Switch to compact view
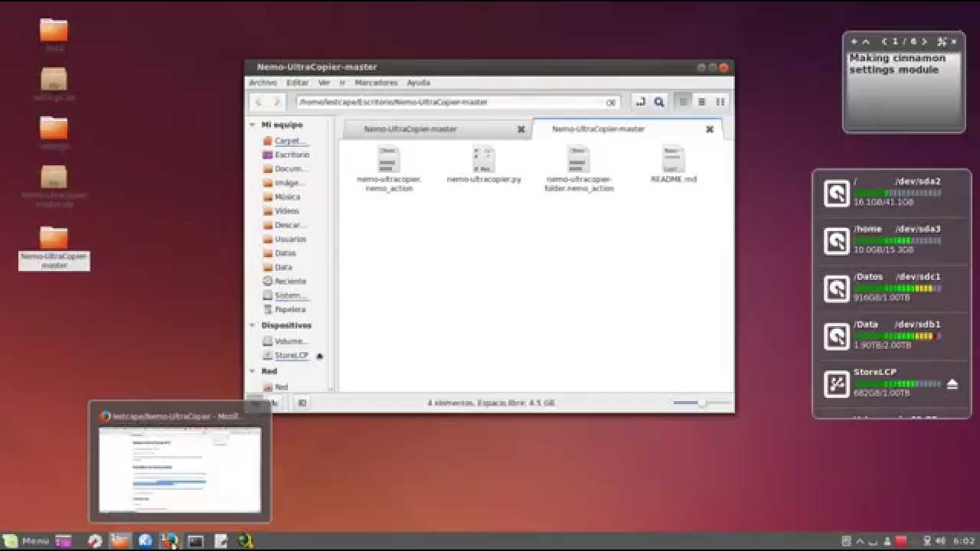The height and width of the screenshot is (551, 980). pyautogui.click(x=720, y=102)
